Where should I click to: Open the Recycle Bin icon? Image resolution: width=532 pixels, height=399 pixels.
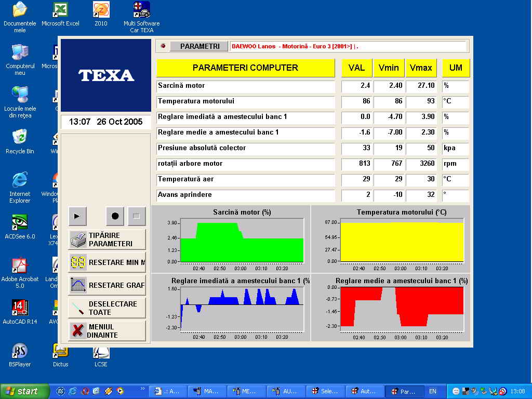(x=20, y=142)
